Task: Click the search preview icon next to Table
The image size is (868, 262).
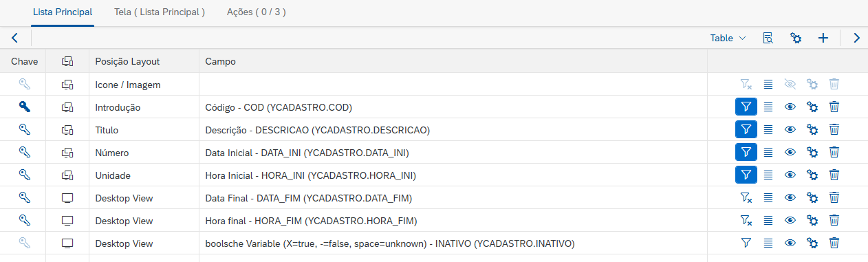Action: tap(768, 38)
